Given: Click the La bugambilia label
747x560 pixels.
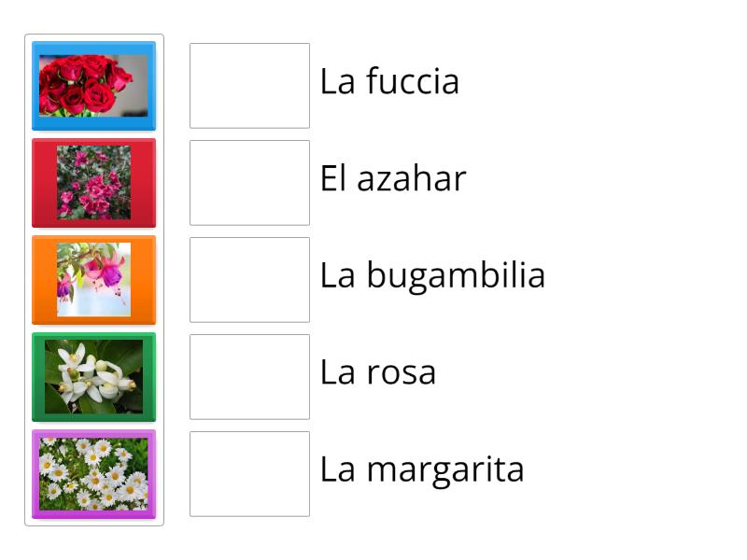Looking at the screenshot, I should (x=431, y=276).
